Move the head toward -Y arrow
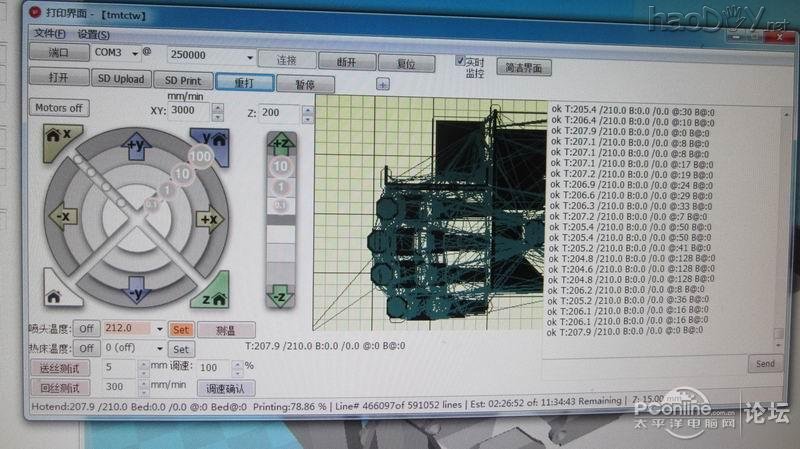The image size is (800, 449). (135, 292)
